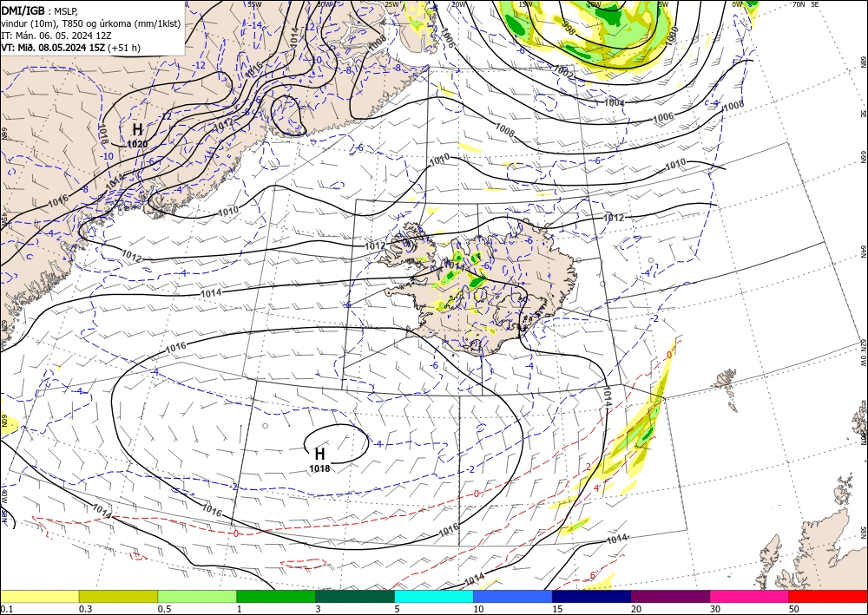Click the 0.5 legend value
868x615 pixels.
point(164,609)
